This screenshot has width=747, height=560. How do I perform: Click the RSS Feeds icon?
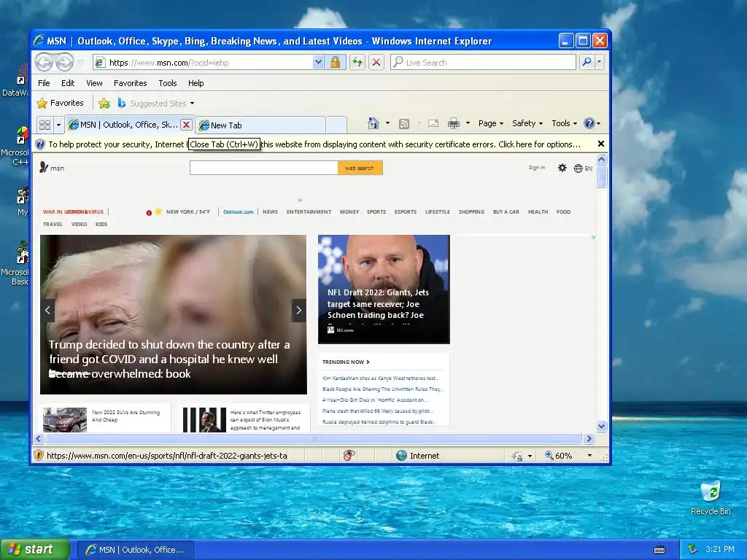[x=404, y=124]
